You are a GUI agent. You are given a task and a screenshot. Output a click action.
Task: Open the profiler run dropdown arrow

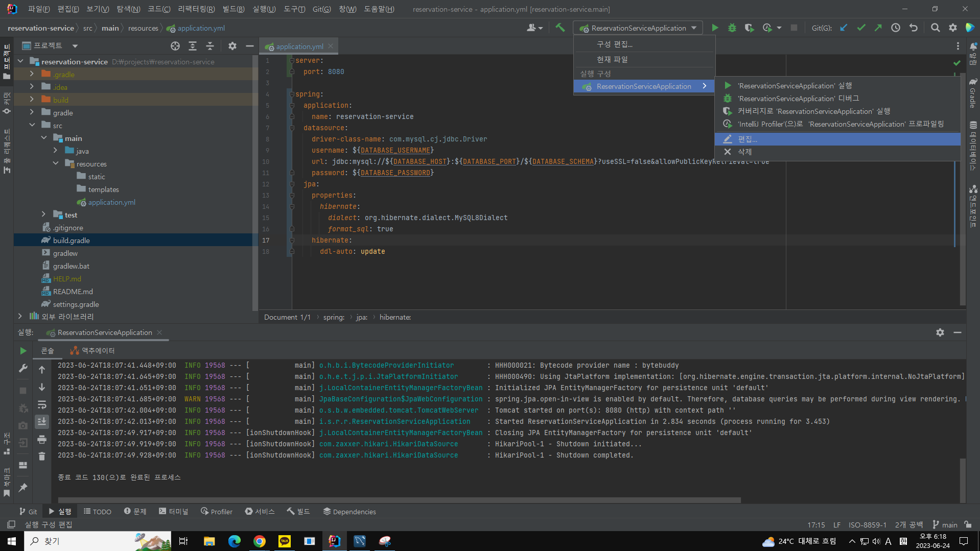[779, 28]
